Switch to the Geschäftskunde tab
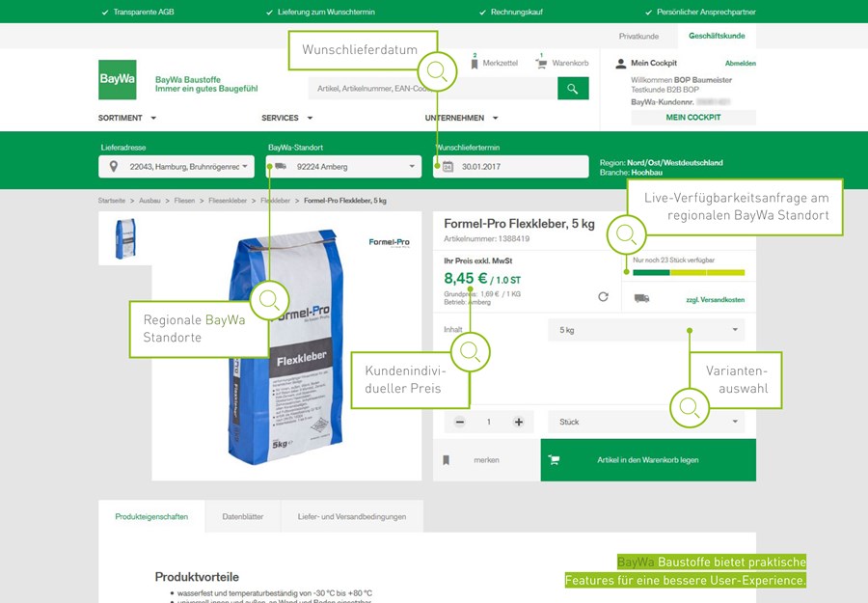This screenshot has width=868, height=603. pyautogui.click(x=717, y=36)
